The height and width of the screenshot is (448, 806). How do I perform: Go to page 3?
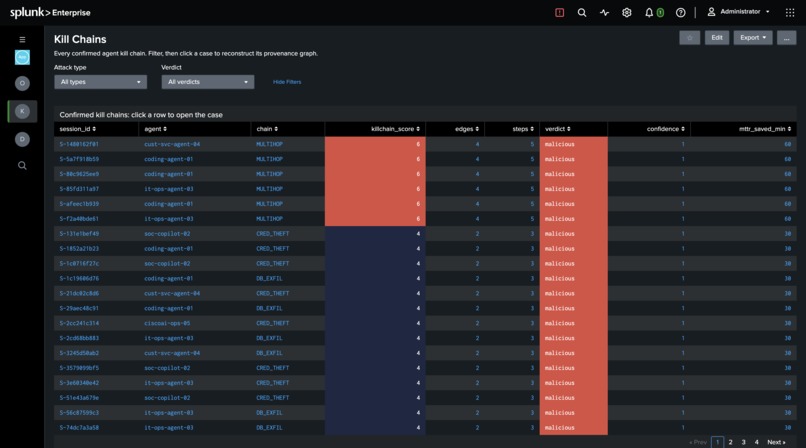click(743, 442)
